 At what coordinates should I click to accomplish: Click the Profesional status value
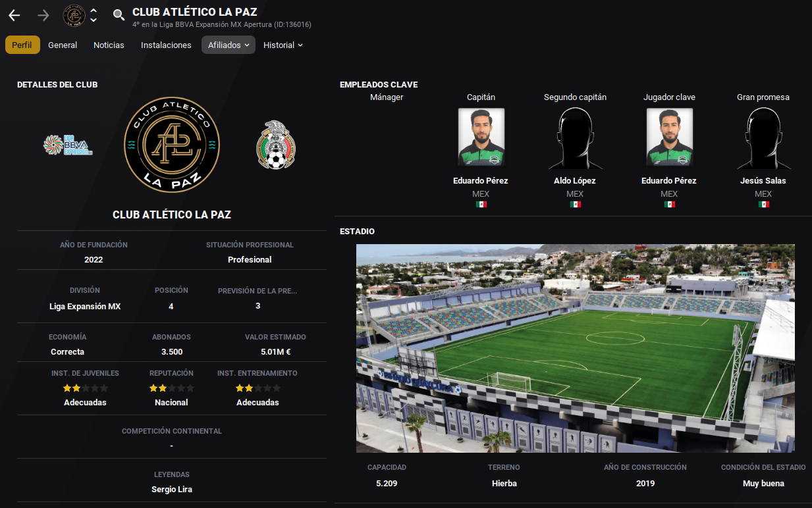pyautogui.click(x=250, y=259)
